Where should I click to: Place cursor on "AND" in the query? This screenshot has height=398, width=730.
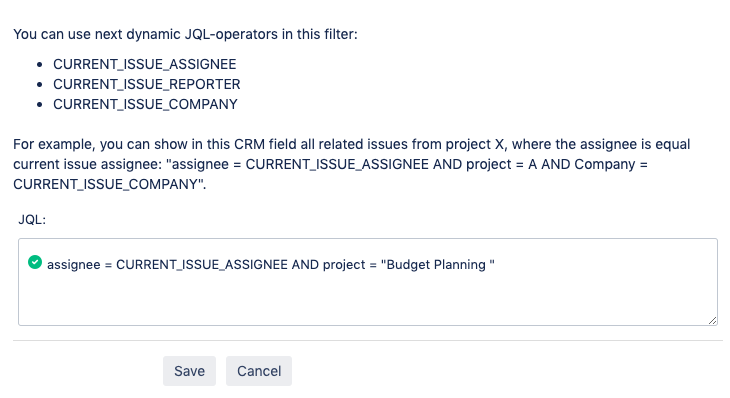pos(305,264)
